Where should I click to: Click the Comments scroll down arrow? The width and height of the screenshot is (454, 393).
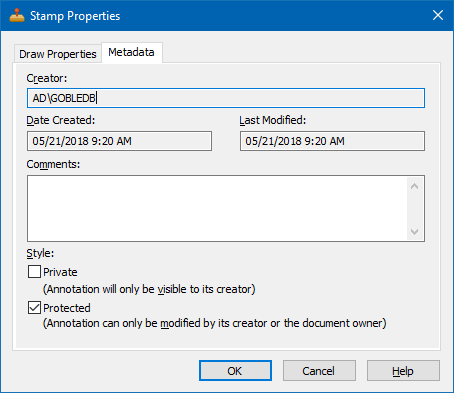point(415,231)
